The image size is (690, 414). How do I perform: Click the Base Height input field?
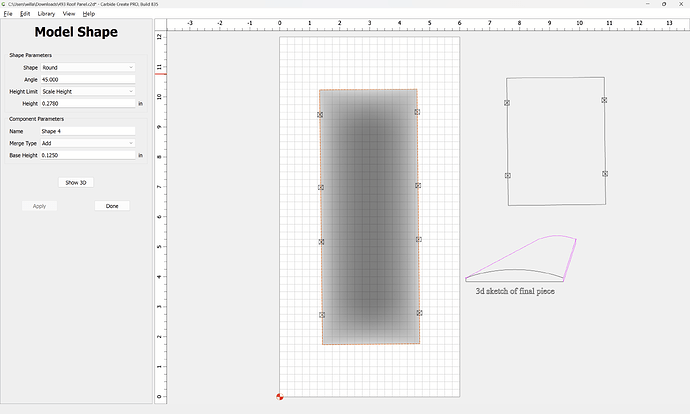pos(87,155)
